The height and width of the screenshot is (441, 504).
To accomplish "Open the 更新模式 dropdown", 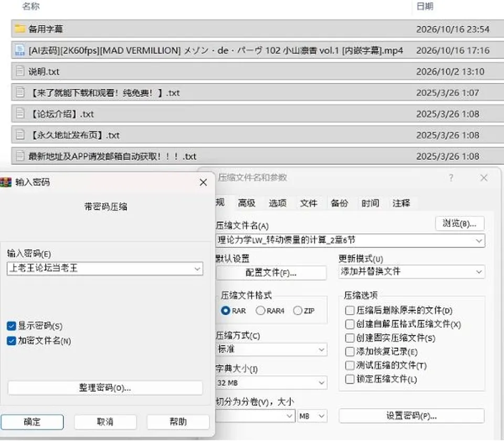I will [x=412, y=271].
